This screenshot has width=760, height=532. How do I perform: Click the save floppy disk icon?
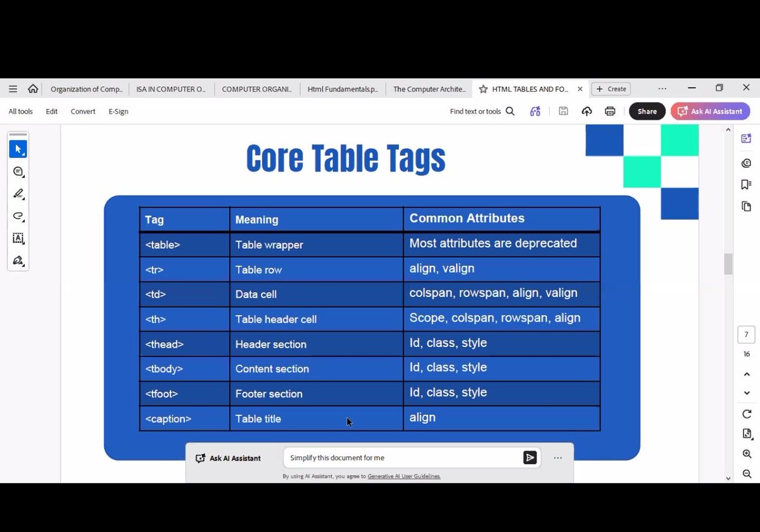(563, 111)
